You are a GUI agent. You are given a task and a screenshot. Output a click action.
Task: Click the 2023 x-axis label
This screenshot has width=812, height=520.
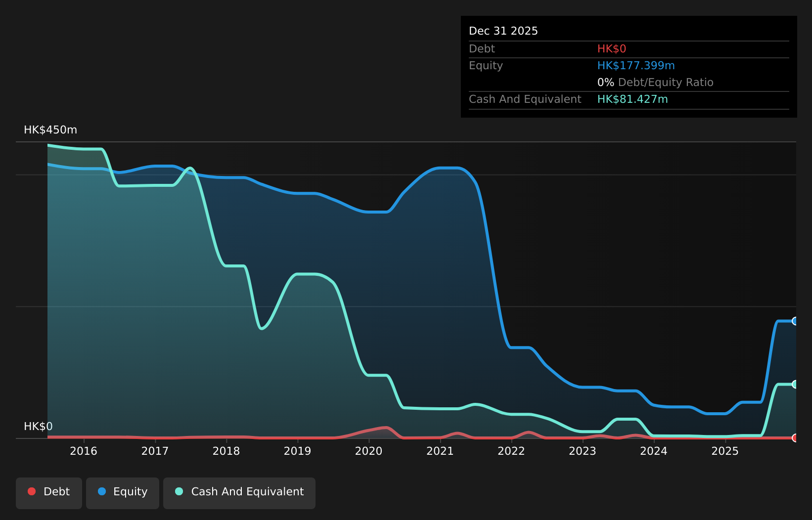583,451
